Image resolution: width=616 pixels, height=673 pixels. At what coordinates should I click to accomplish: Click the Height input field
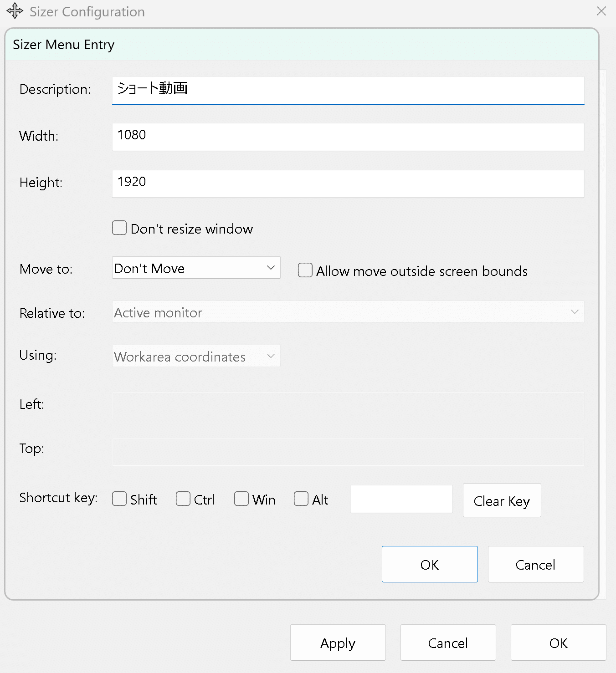pyautogui.click(x=348, y=183)
